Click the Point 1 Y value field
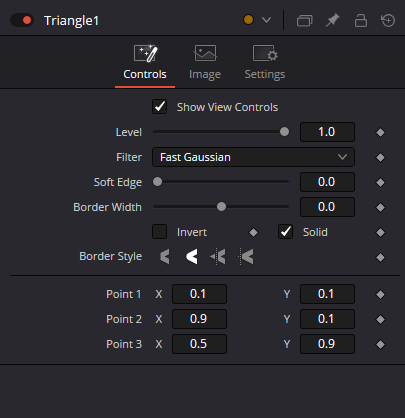The image size is (405, 418). click(x=327, y=294)
